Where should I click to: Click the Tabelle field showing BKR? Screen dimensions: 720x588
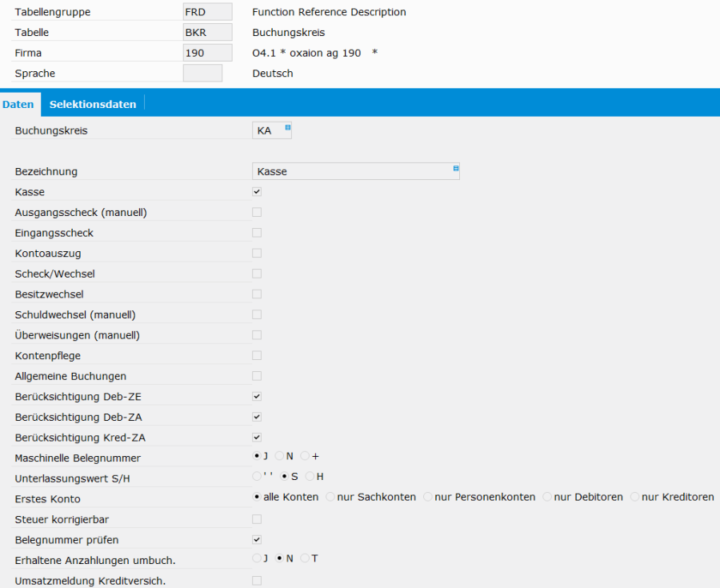207,32
